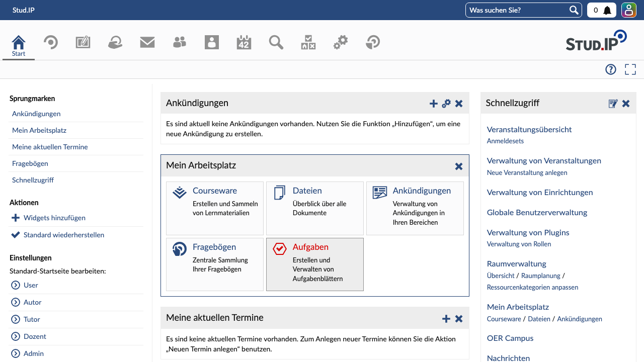This screenshot has width=644, height=362.
Task: Click notification counter showing 0
Action: [x=596, y=10]
